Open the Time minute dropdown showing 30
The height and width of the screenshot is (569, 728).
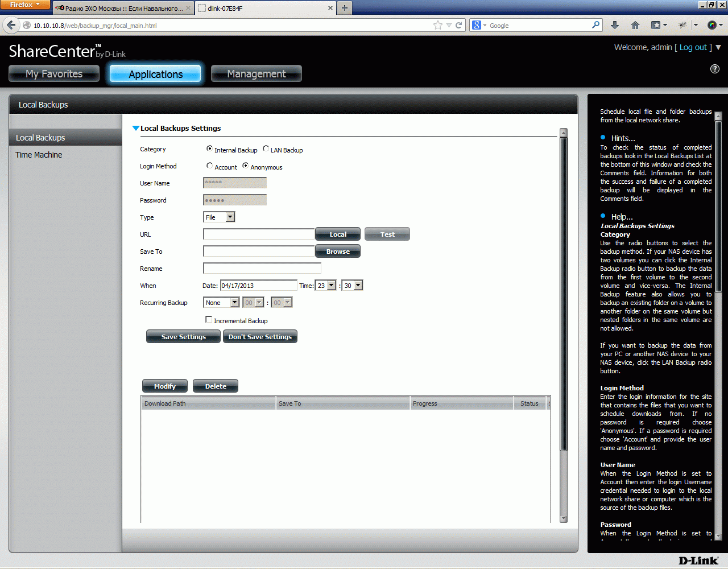click(352, 285)
